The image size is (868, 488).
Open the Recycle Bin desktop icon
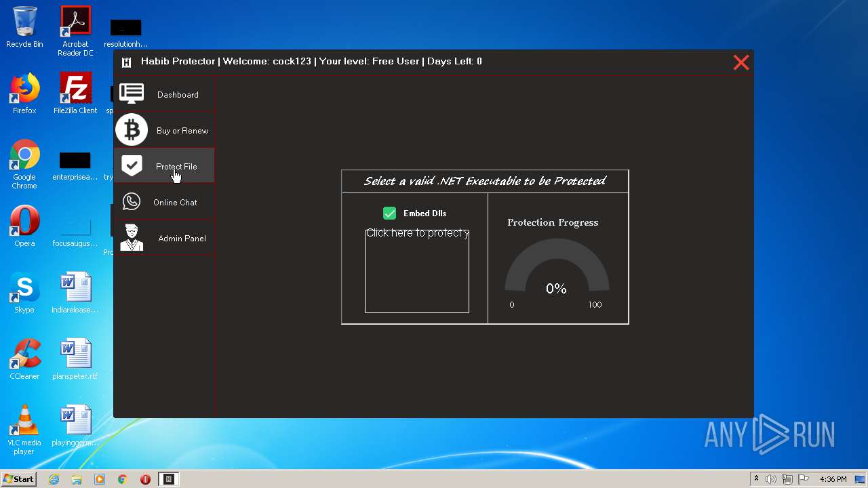coord(24,28)
